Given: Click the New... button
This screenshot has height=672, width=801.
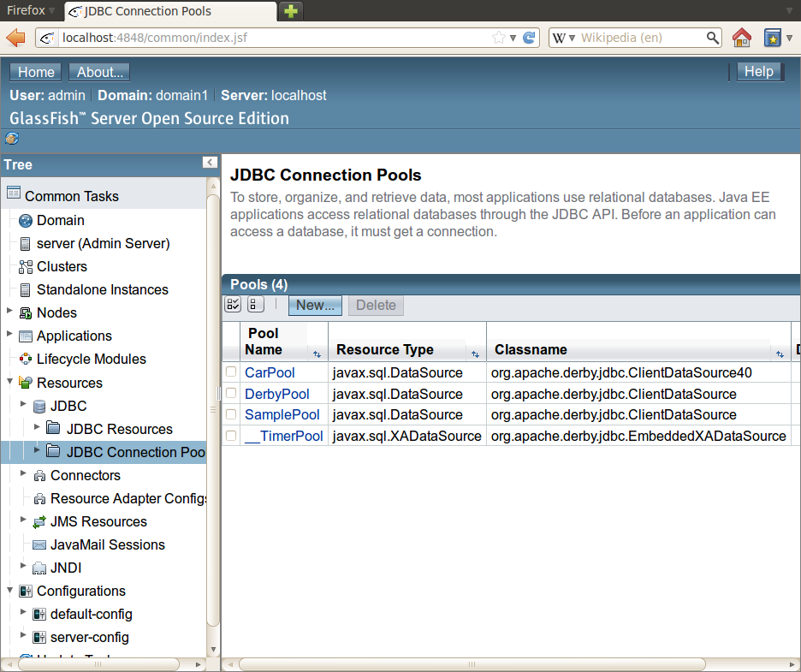Looking at the screenshot, I should (315, 305).
